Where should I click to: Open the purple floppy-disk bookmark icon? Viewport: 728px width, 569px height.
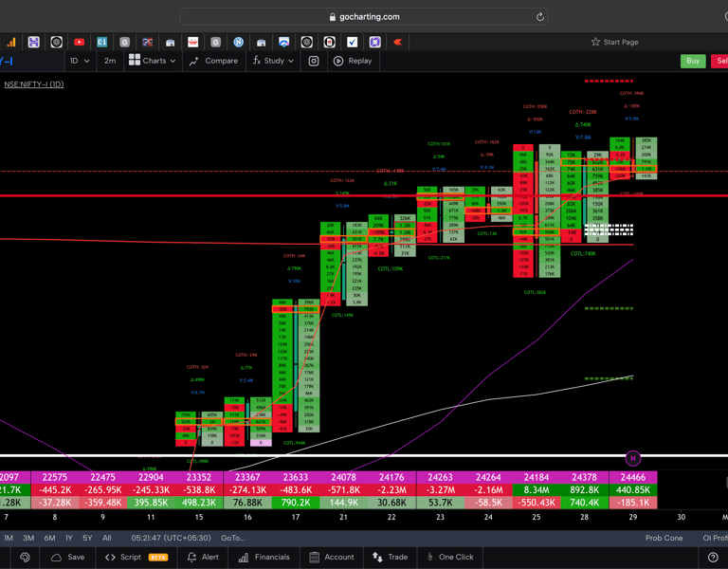pyautogui.click(x=33, y=43)
